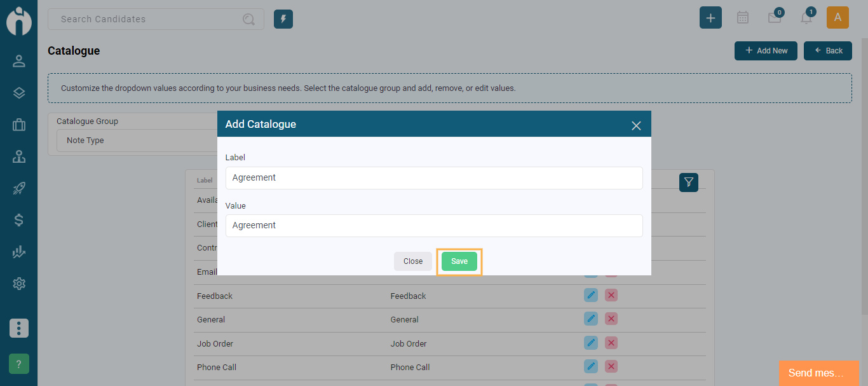Click the 'Customize the dropdown values' description text
This screenshot has width=868, height=386.
pos(288,88)
